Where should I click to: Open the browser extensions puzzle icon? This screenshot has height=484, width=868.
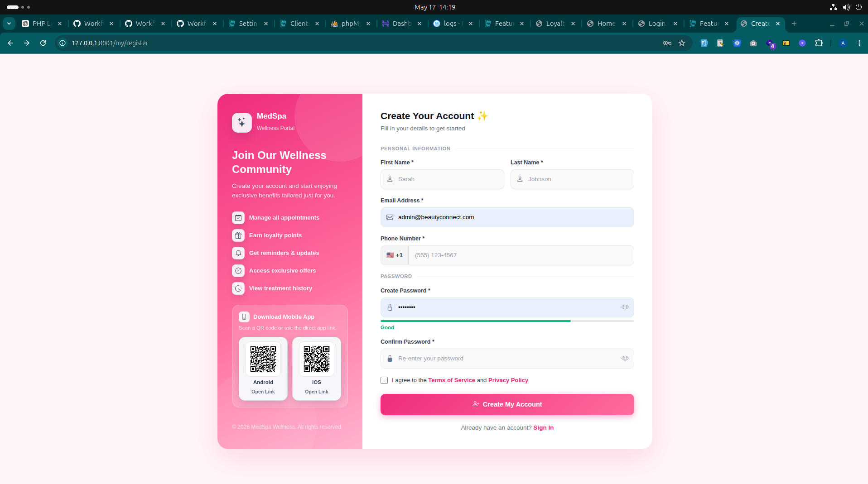point(819,43)
